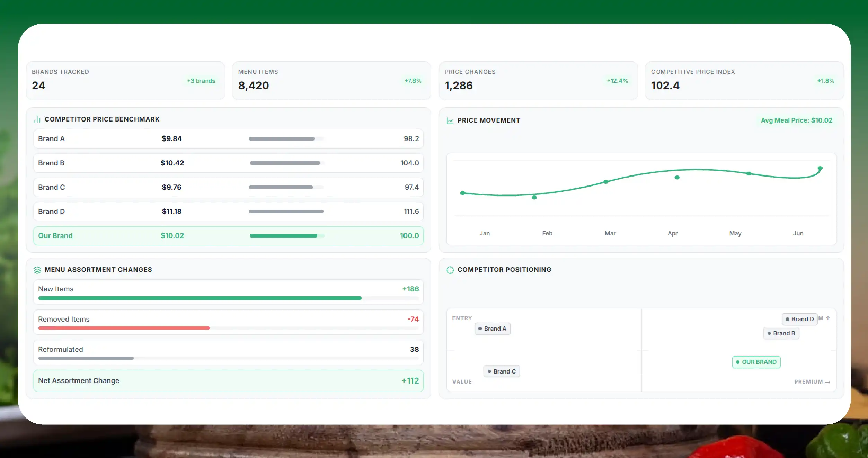This screenshot has width=868, height=458.
Task: Click the Reformulated value 38
Action: pos(414,349)
